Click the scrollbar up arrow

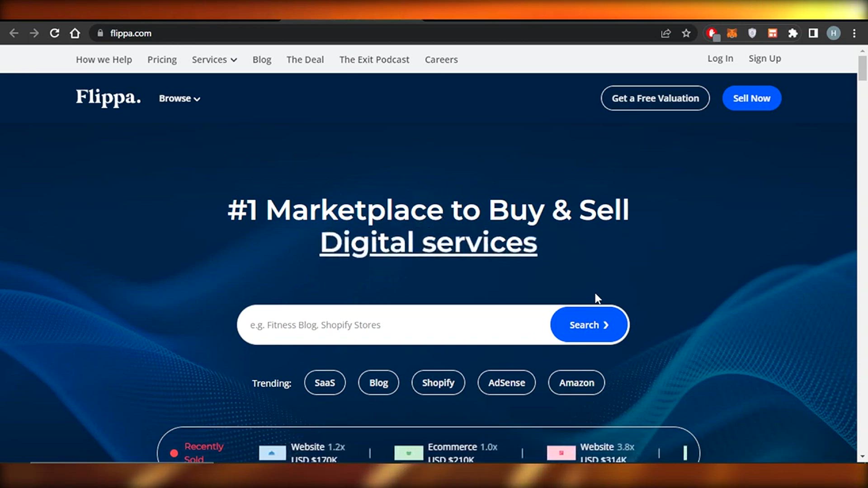[862, 51]
